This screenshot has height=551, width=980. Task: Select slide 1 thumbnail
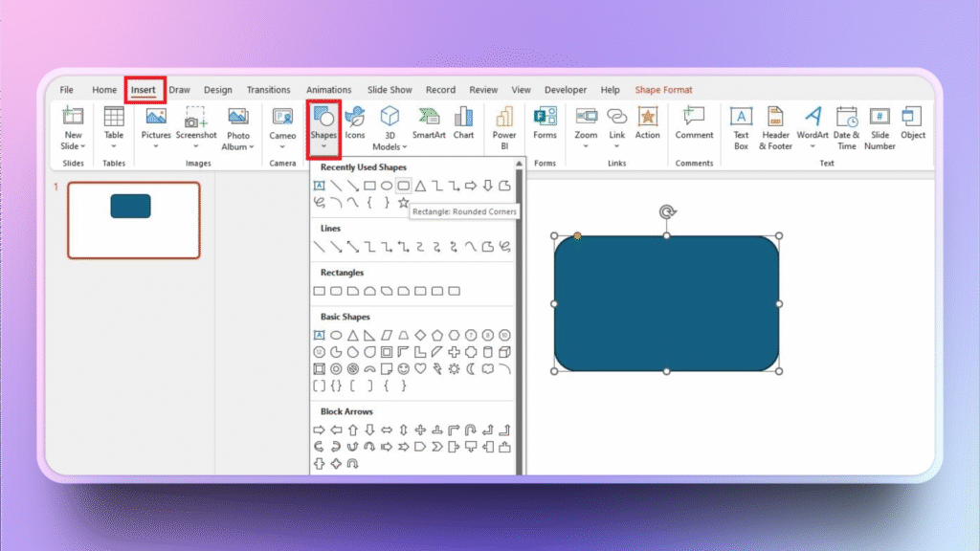click(133, 220)
